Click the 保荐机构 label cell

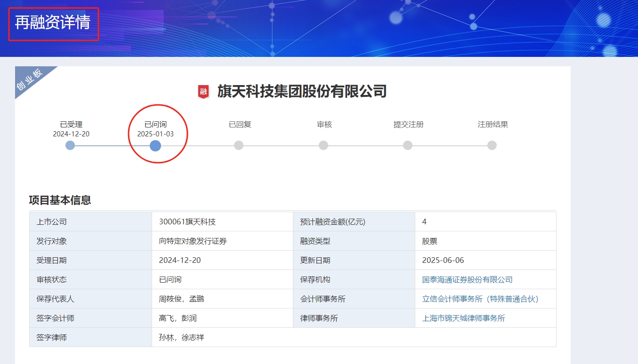pyautogui.click(x=354, y=280)
